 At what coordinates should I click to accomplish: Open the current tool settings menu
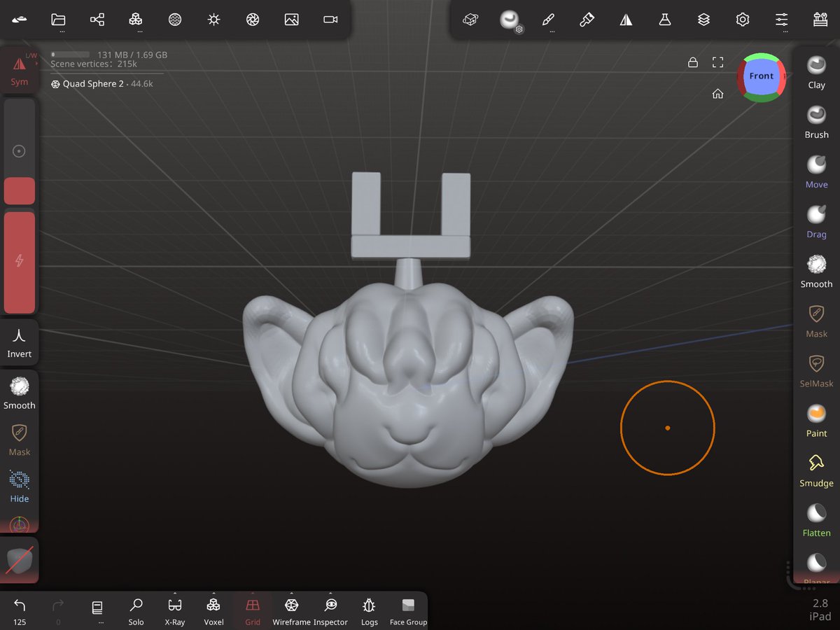510,21
